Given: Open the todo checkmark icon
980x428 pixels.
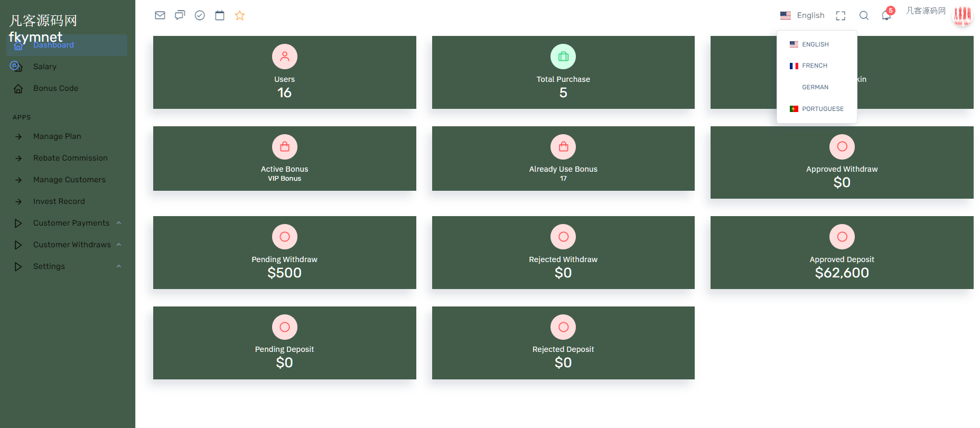Looking at the screenshot, I should [200, 15].
